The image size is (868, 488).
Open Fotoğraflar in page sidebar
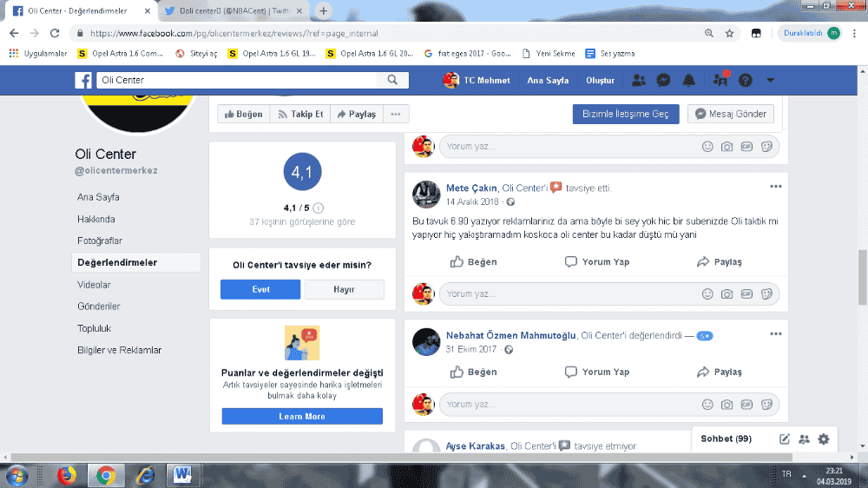pos(100,241)
